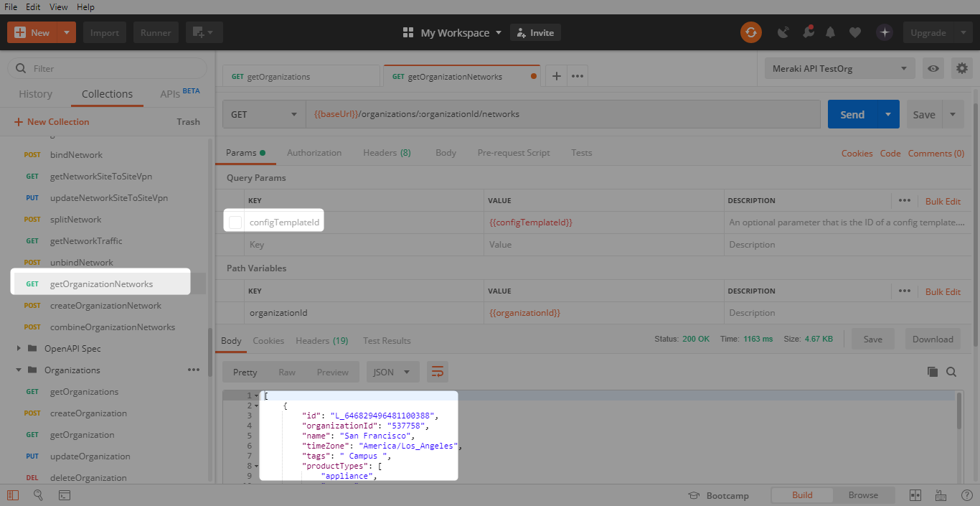
Task: Click the Runner button
Action: (x=156, y=32)
